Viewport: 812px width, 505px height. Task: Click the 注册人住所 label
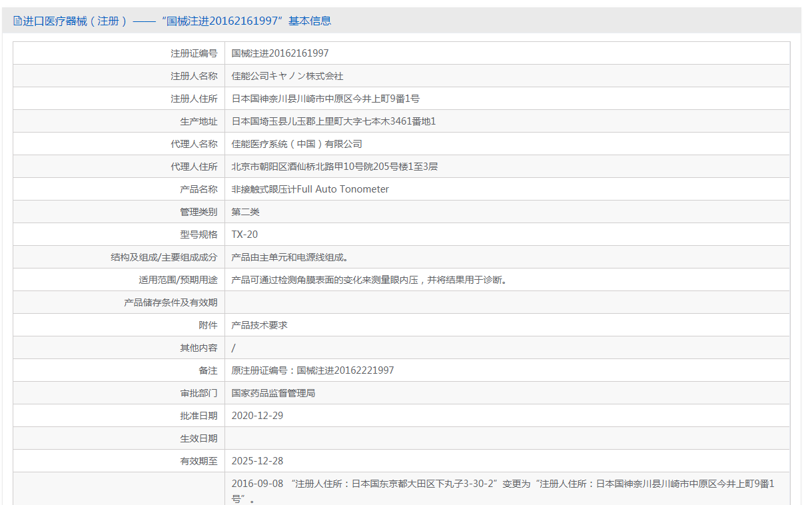(194, 99)
